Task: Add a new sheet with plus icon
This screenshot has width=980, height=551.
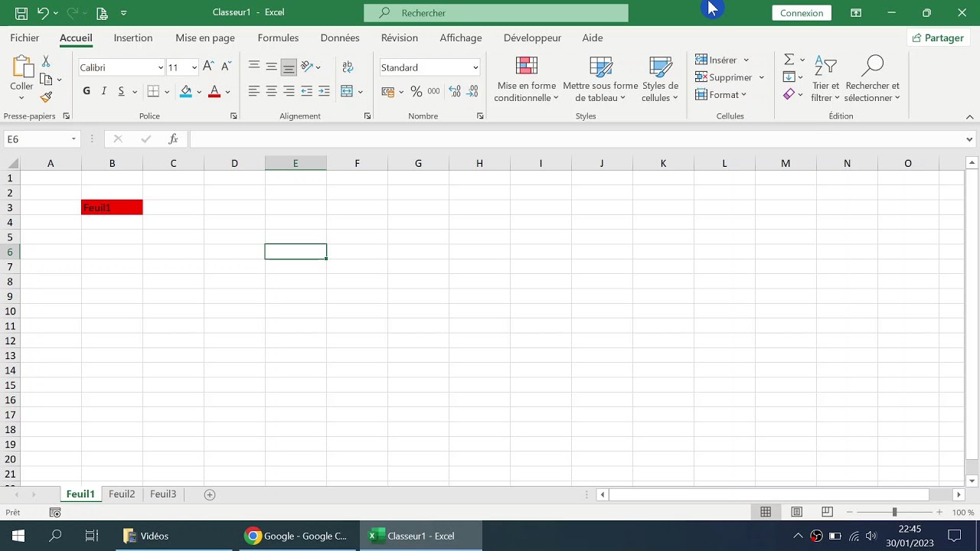Action: 210,494
